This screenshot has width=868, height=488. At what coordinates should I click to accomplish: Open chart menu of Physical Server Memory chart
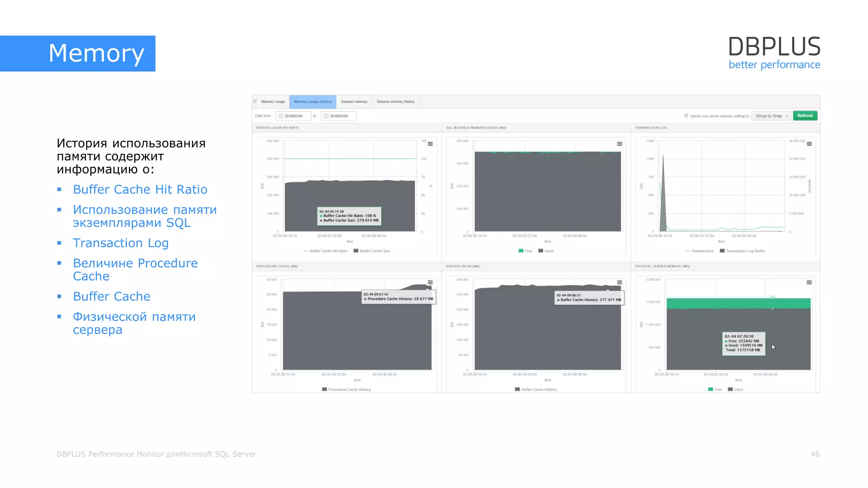(809, 283)
